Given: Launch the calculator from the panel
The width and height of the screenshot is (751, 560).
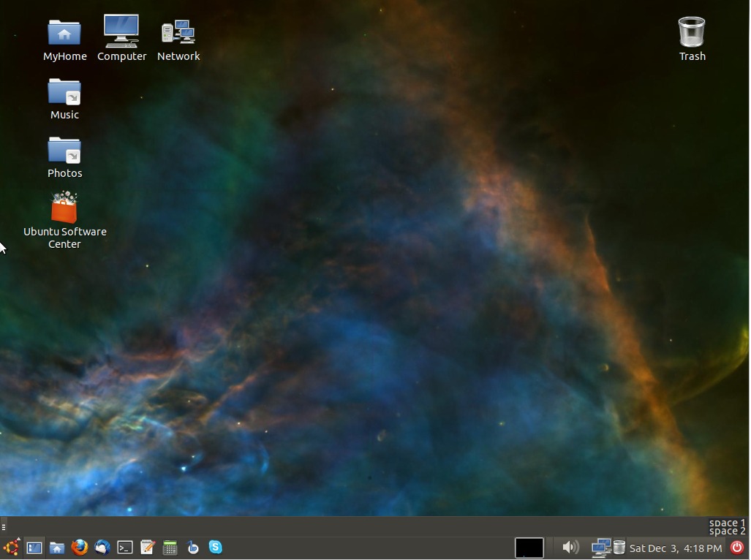Looking at the screenshot, I should 170,548.
